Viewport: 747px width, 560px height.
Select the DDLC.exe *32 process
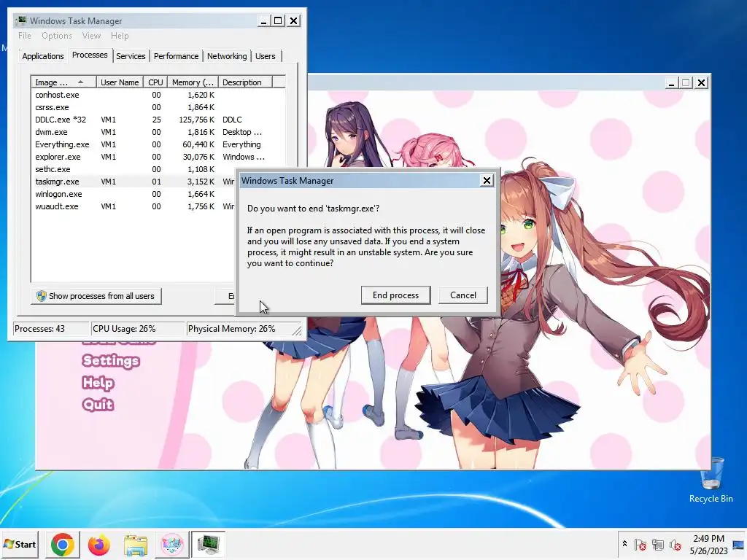pos(158,120)
